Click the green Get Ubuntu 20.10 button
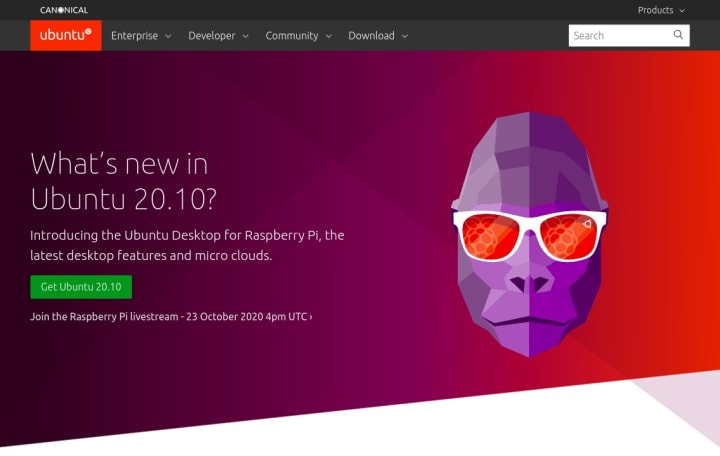The image size is (720, 456). (81, 287)
